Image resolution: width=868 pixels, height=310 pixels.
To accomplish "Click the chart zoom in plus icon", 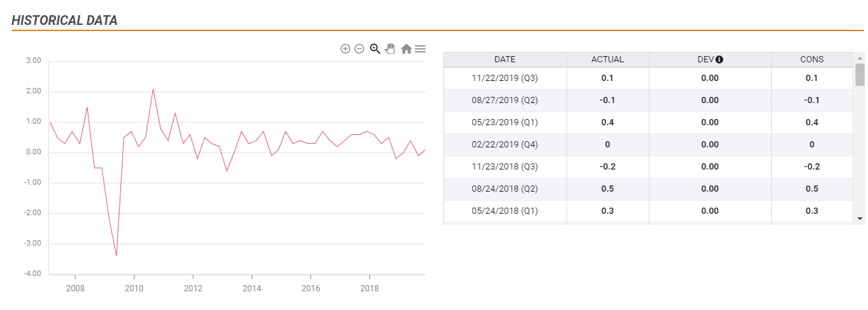I will pos(345,48).
